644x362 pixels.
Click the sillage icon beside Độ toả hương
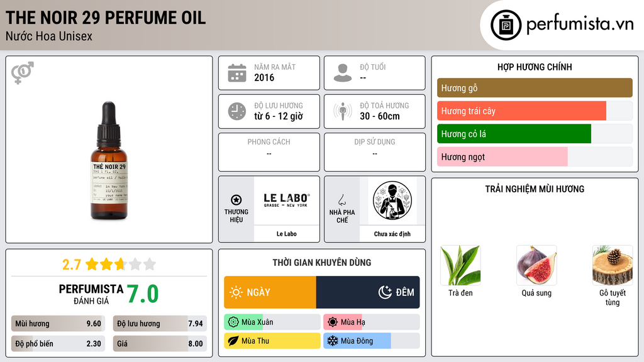(x=343, y=111)
